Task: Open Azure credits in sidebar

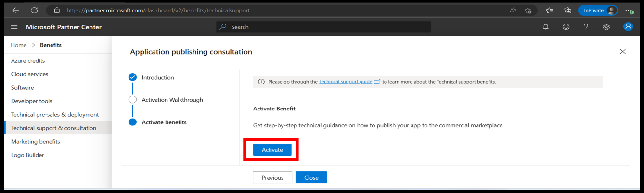Action: pyautogui.click(x=28, y=61)
